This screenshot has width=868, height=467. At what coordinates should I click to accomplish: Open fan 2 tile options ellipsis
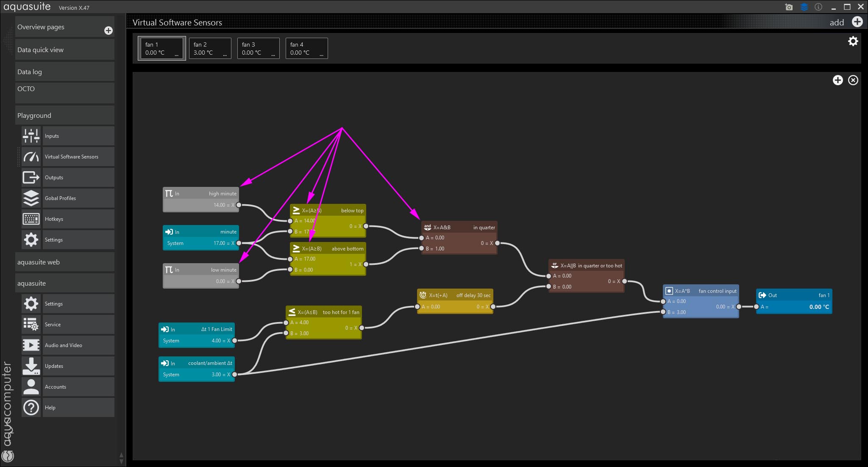pos(225,55)
